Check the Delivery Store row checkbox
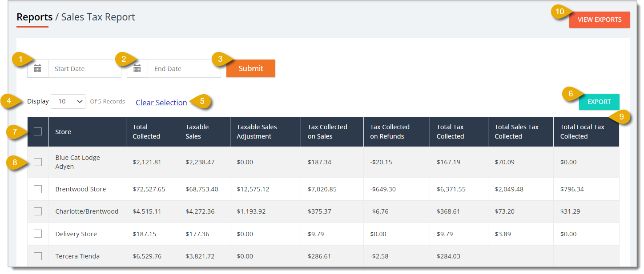Viewport: 644px width, 274px height. tap(38, 234)
